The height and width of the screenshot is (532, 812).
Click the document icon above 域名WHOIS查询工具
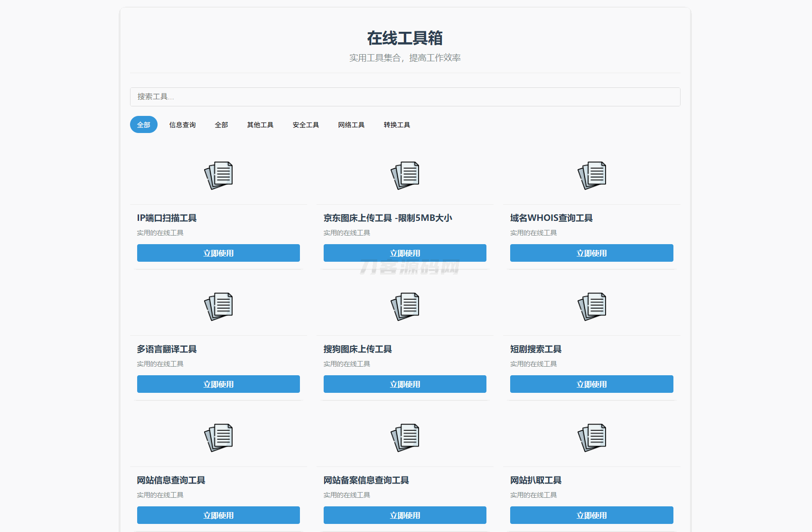pos(591,175)
